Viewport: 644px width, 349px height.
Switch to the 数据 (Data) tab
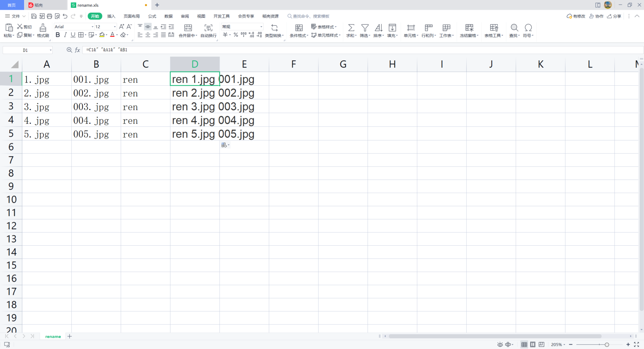(168, 16)
